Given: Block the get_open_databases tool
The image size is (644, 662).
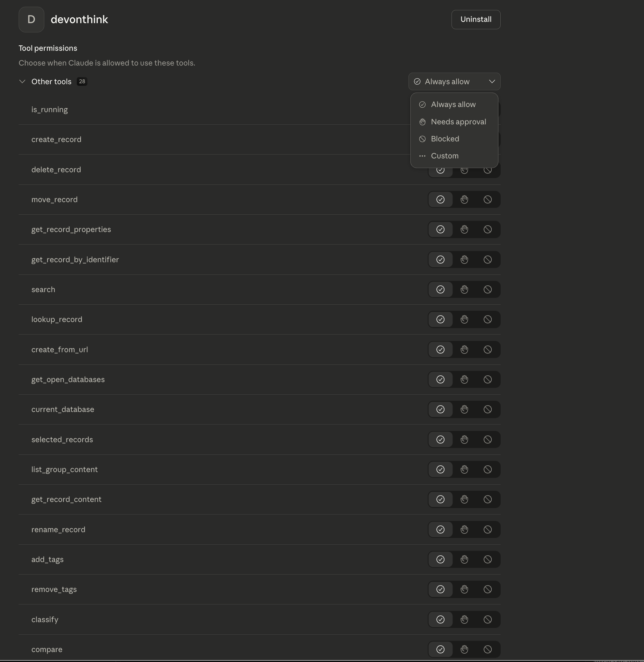Looking at the screenshot, I should click(x=487, y=380).
